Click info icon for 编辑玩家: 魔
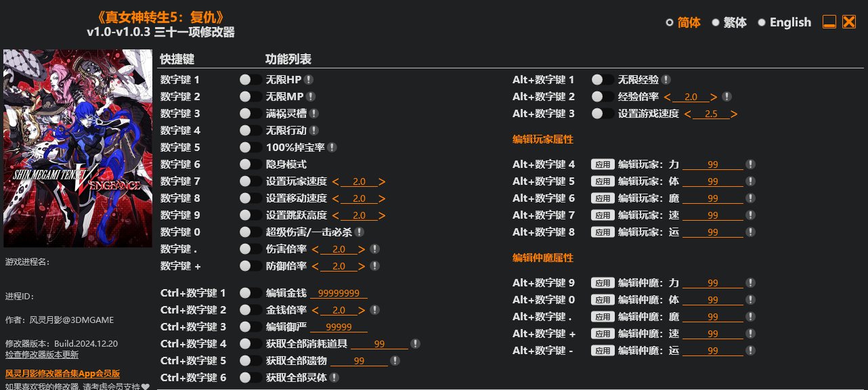The image size is (868, 390). pos(750,198)
